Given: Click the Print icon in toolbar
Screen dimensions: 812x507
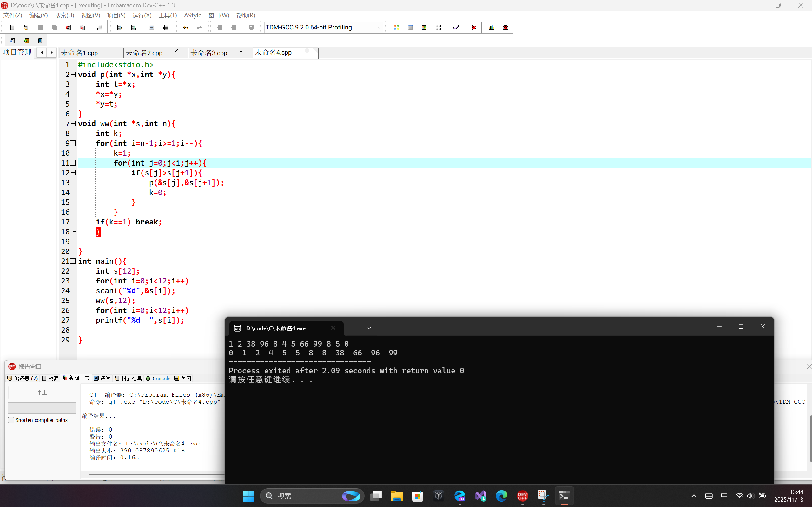Looking at the screenshot, I should tap(100, 28).
